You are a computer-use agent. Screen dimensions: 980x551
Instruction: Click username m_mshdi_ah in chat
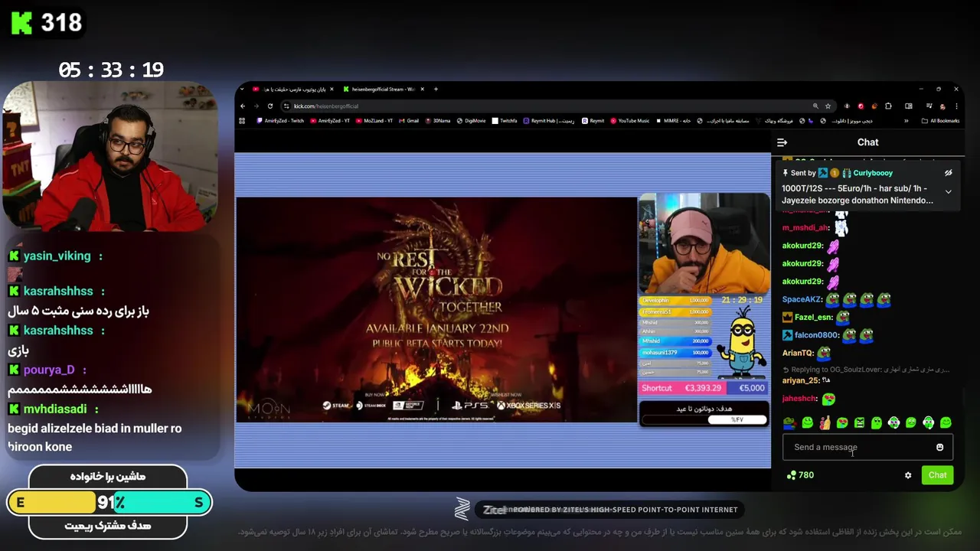point(805,227)
